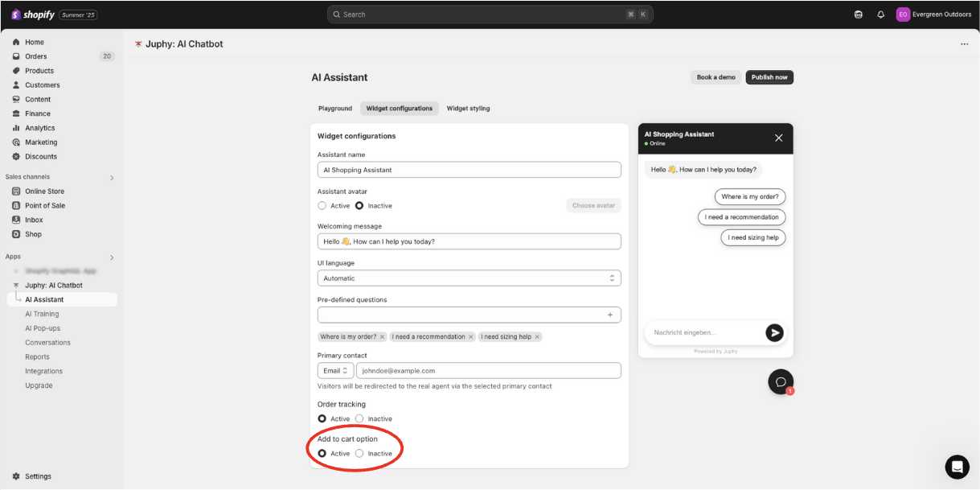Image resolution: width=980 pixels, height=490 pixels.
Task: Click the Online Store icon
Action: point(16,191)
